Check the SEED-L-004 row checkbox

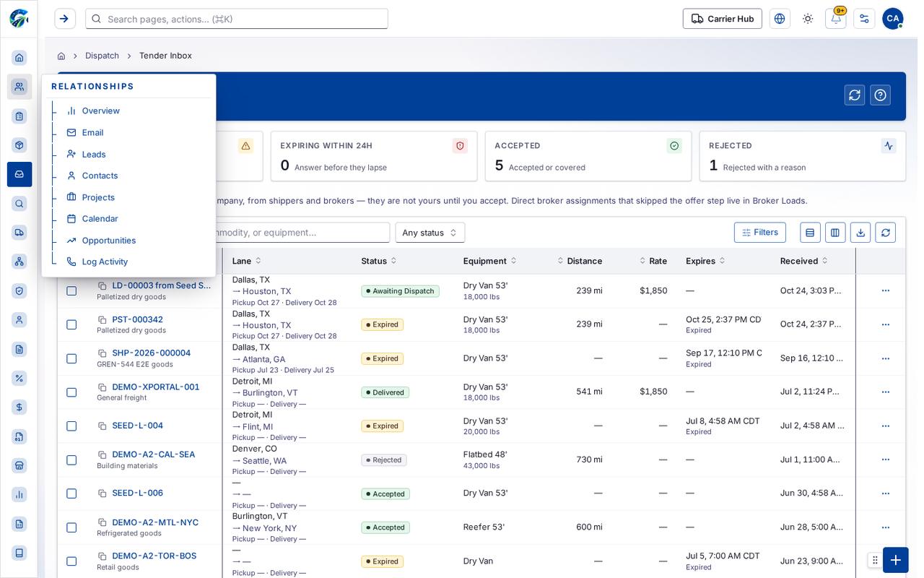point(71,426)
